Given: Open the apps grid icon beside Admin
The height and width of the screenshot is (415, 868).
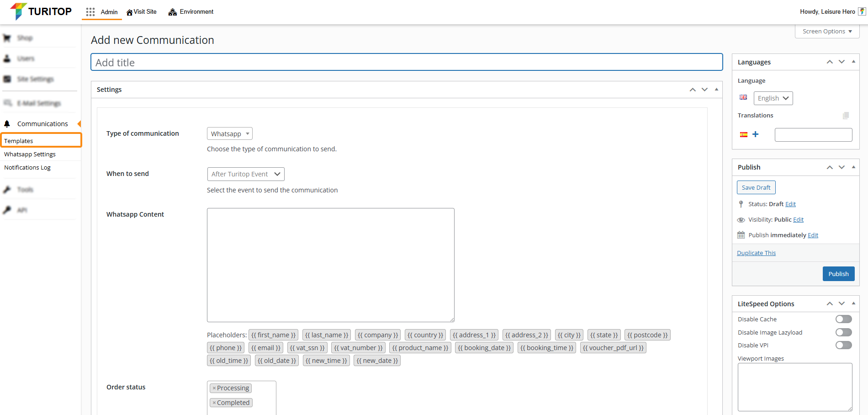Looking at the screenshot, I should (x=90, y=12).
